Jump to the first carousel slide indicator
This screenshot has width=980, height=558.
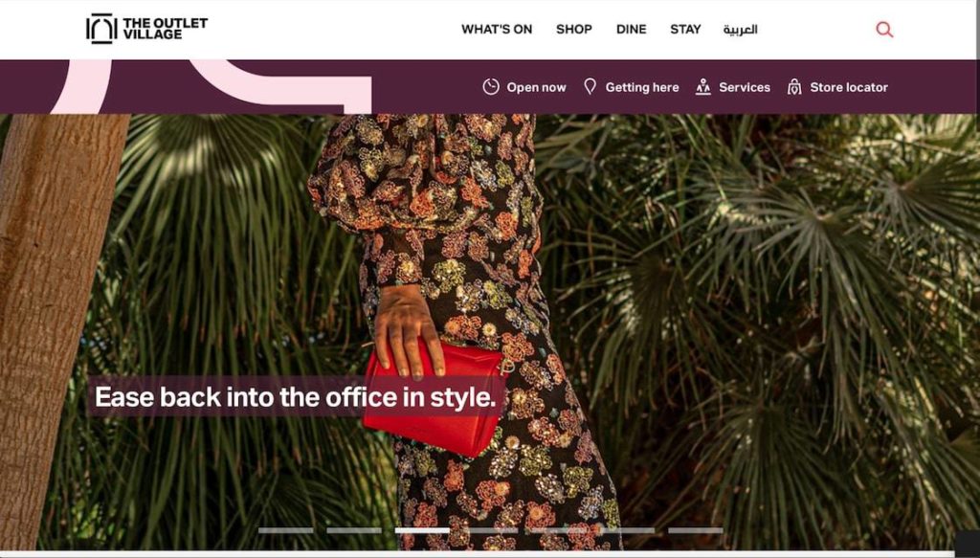point(285,530)
